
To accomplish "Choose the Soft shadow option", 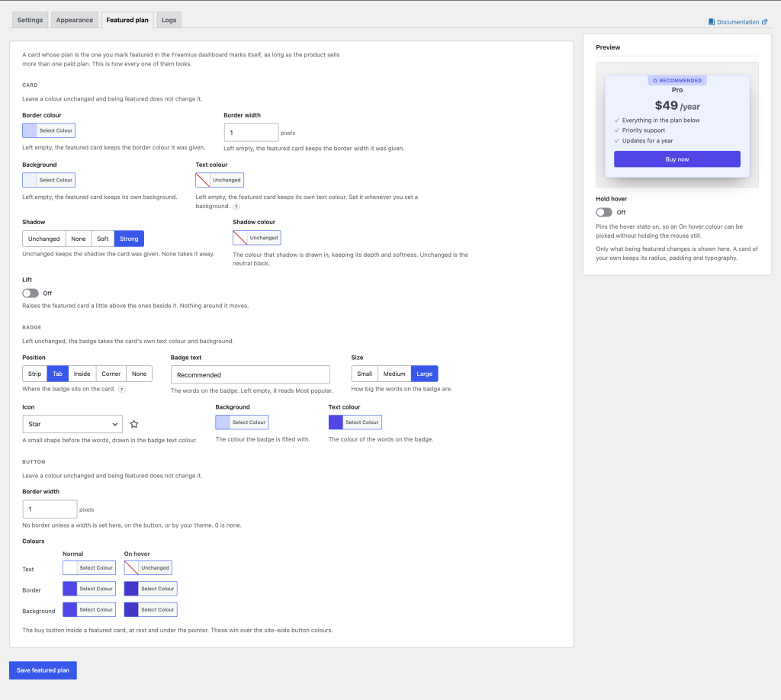I will click(103, 239).
